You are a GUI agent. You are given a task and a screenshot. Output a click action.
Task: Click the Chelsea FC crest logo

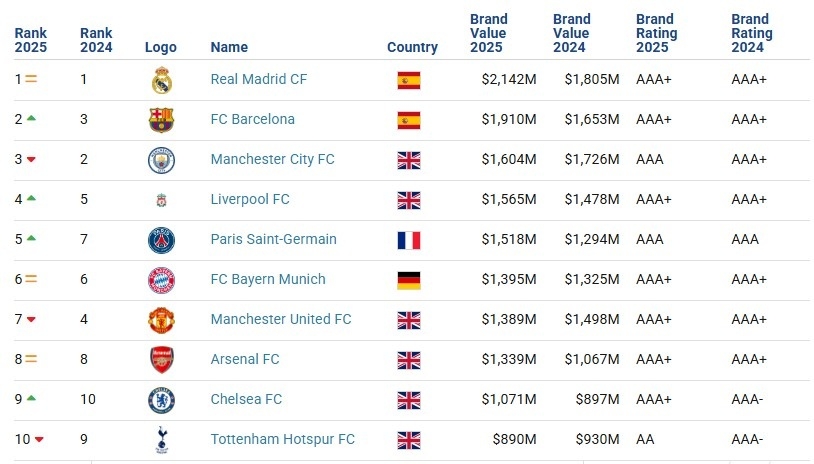pos(161,400)
